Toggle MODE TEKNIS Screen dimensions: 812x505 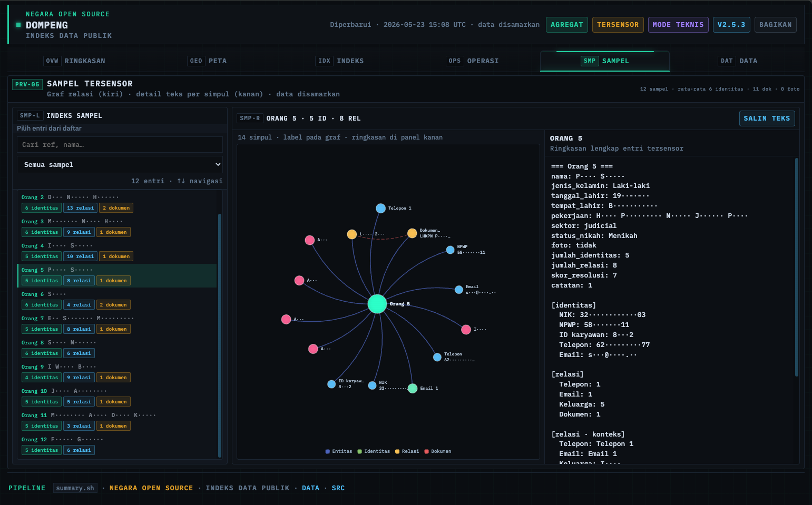678,25
